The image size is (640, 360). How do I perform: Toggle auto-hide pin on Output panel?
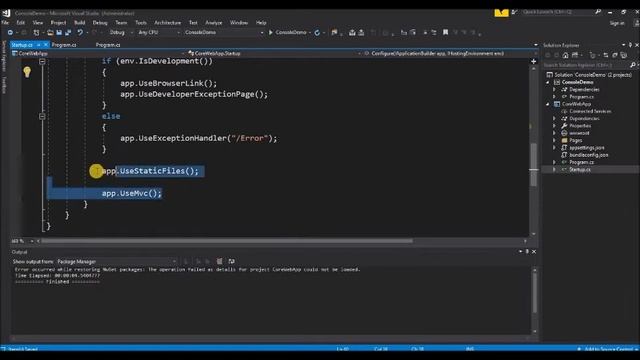click(527, 251)
